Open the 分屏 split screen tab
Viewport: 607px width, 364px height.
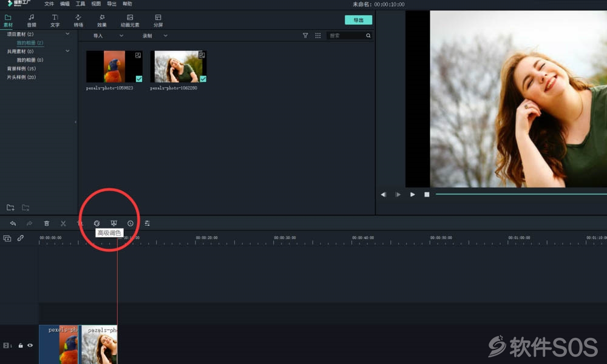coord(158,21)
